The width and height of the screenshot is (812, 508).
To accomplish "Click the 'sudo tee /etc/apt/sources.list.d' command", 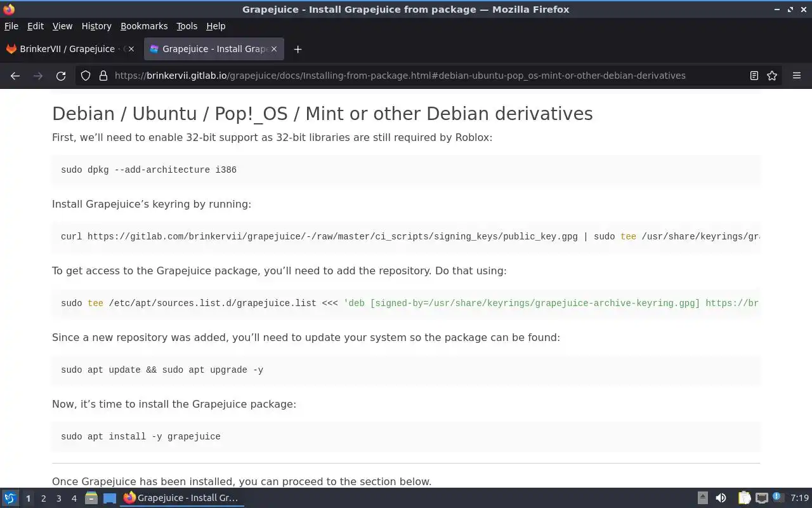I will [406, 303].
